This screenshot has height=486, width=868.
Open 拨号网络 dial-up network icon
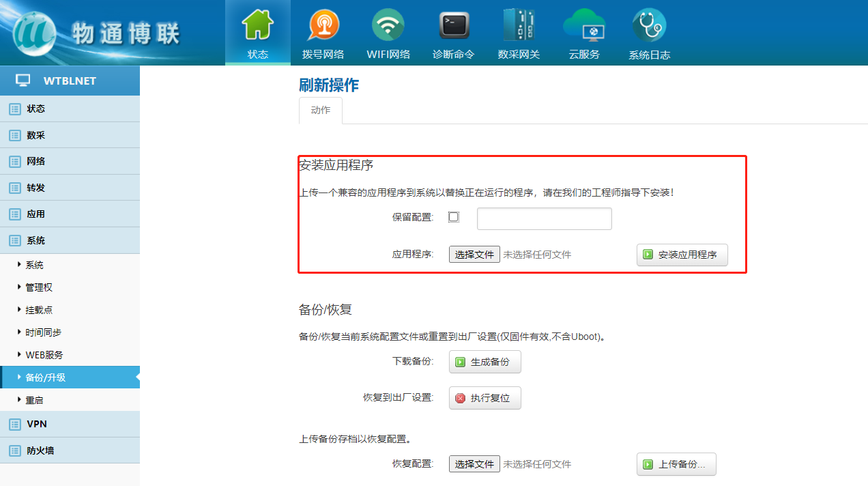click(323, 26)
